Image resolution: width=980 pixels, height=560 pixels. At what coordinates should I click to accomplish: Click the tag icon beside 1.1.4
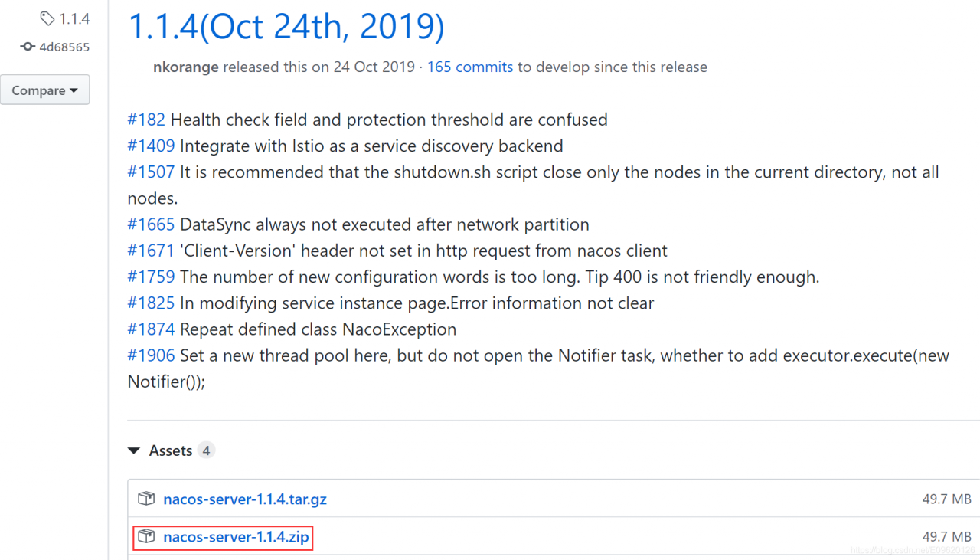(47, 18)
